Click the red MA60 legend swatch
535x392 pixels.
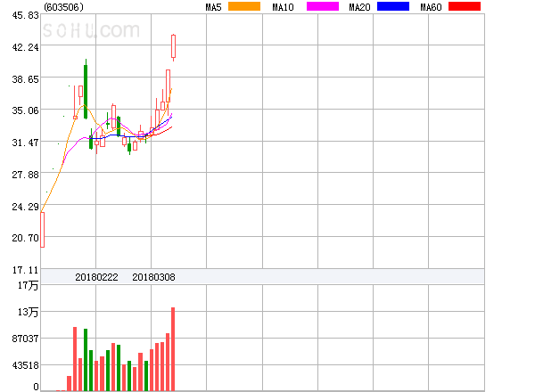pyautogui.click(x=465, y=6)
